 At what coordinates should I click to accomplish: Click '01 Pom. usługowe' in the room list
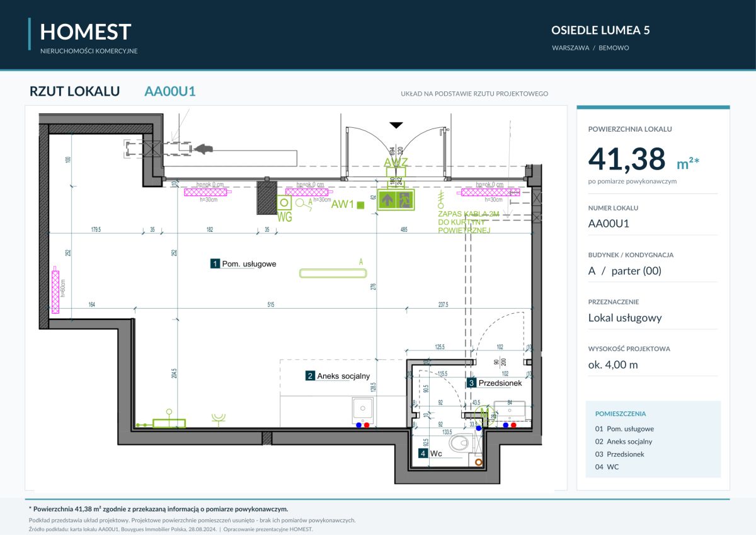[x=624, y=429]
